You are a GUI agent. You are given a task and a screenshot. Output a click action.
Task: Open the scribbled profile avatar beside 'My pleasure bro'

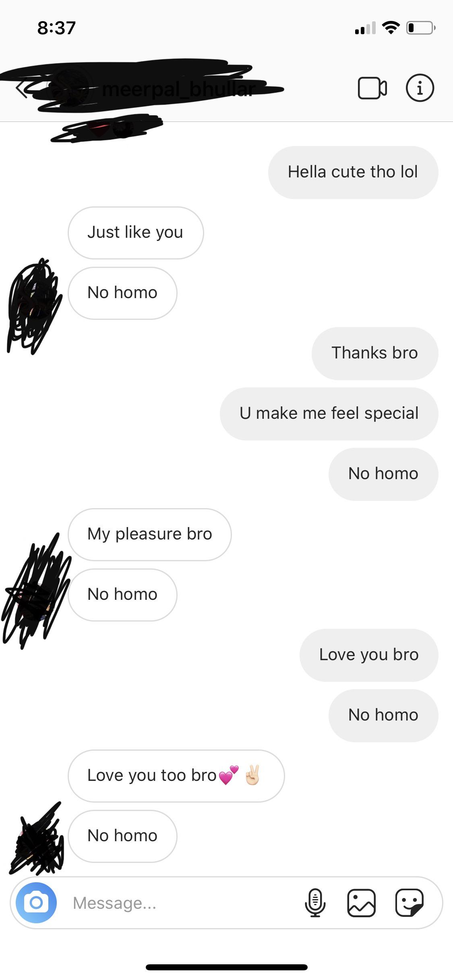point(35,591)
